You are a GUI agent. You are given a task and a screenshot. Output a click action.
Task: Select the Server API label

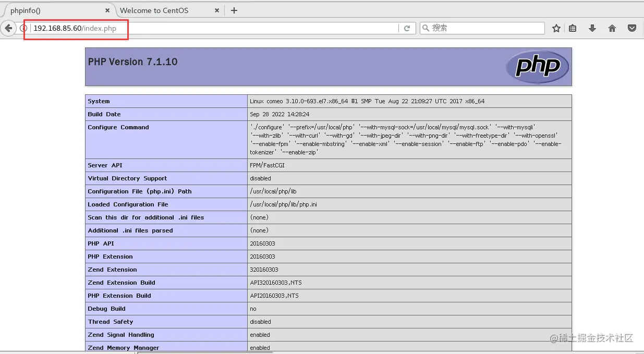coord(105,165)
